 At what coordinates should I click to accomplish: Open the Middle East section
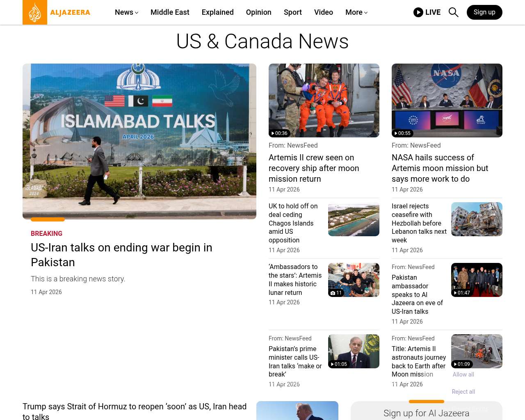click(x=170, y=12)
